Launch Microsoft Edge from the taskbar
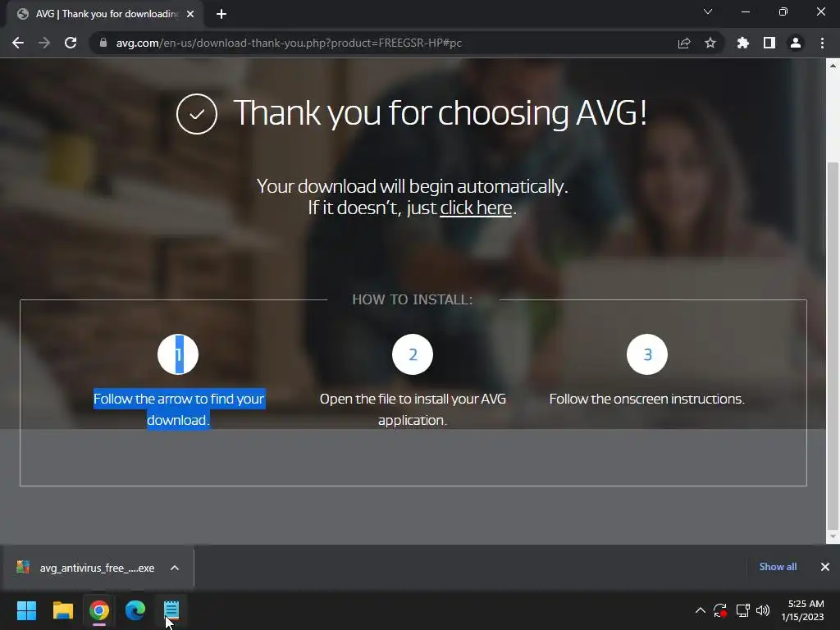Viewport: 840px width, 630px height. pyautogui.click(x=135, y=610)
